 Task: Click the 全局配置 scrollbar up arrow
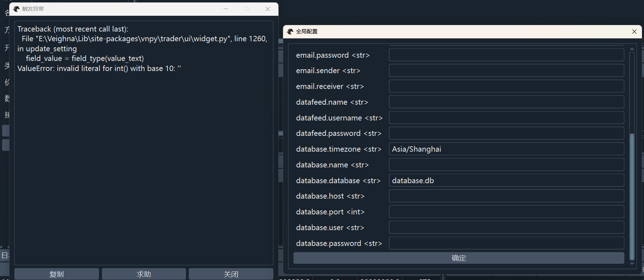[x=632, y=48]
